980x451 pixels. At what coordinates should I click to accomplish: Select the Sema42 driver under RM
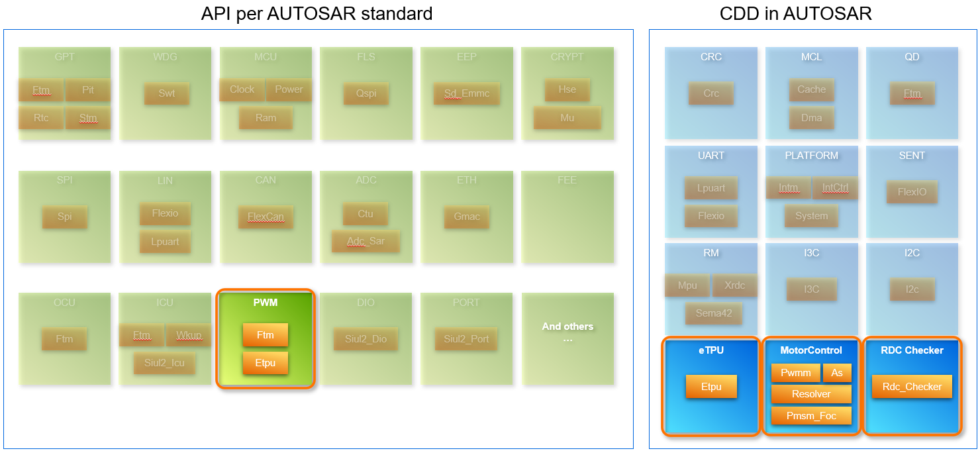pyautogui.click(x=714, y=313)
